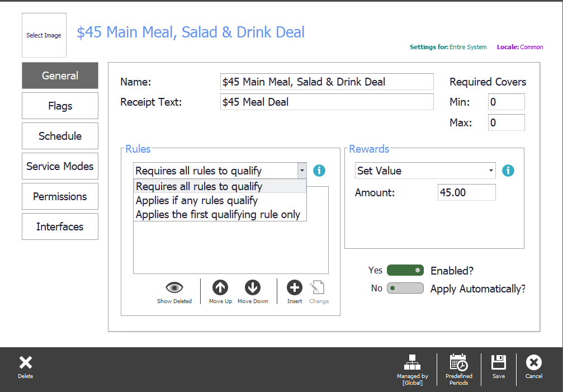The width and height of the screenshot is (563, 392).
Task: Open the Schedule tab
Action: (x=60, y=136)
